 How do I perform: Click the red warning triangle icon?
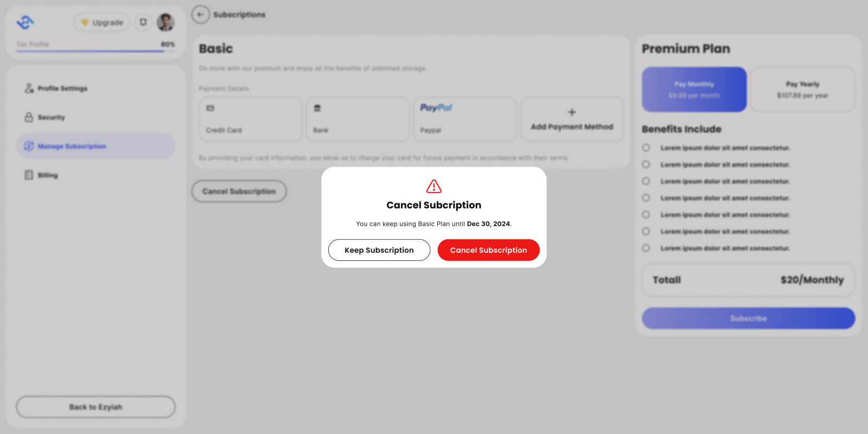click(x=434, y=187)
